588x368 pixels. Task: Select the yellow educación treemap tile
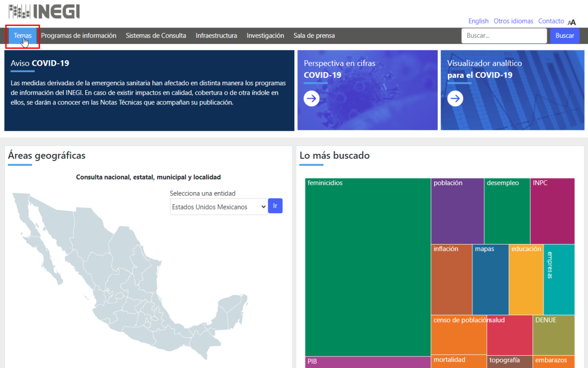point(526,279)
